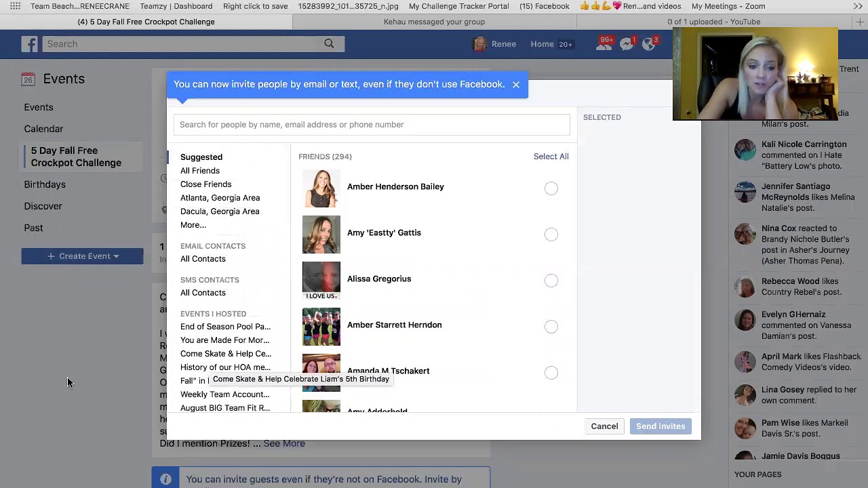Open Renee's profile name link

point(504,44)
